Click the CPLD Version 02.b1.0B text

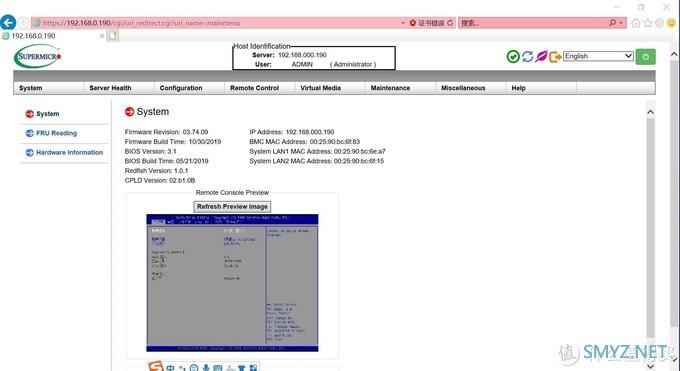tap(160, 181)
